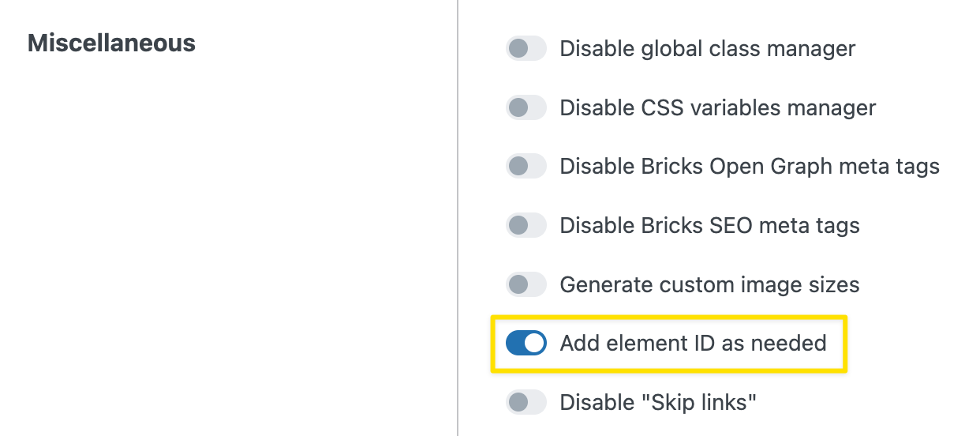Click the "Generate custom image sizes" label text

(709, 284)
